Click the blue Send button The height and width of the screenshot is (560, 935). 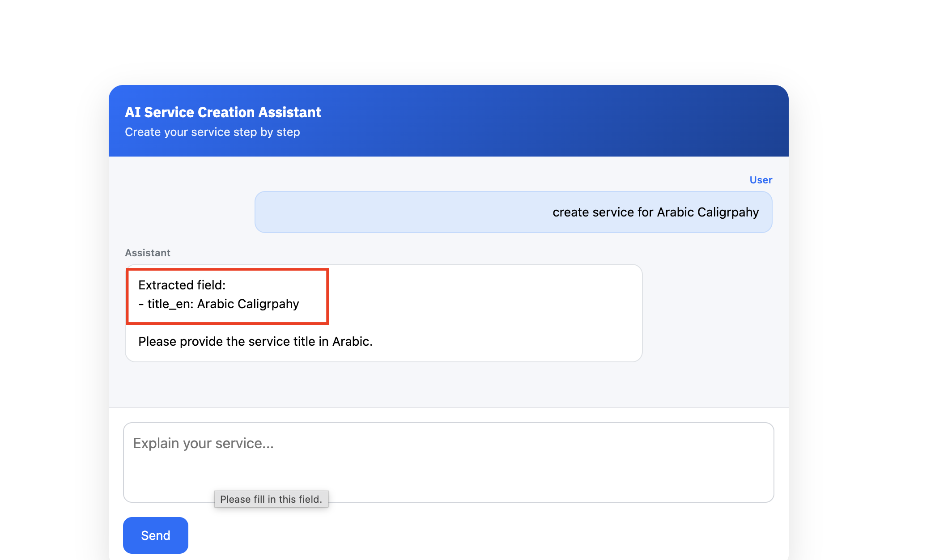click(x=155, y=535)
